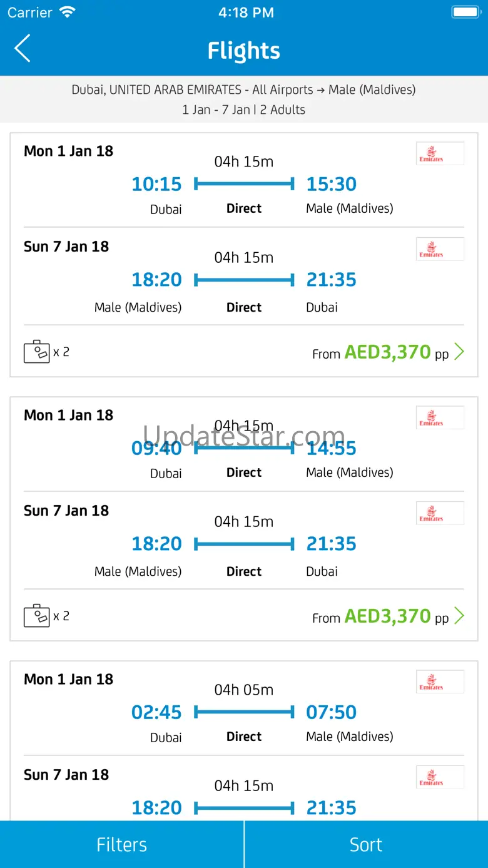Select first AED3,370 price link

(387, 352)
